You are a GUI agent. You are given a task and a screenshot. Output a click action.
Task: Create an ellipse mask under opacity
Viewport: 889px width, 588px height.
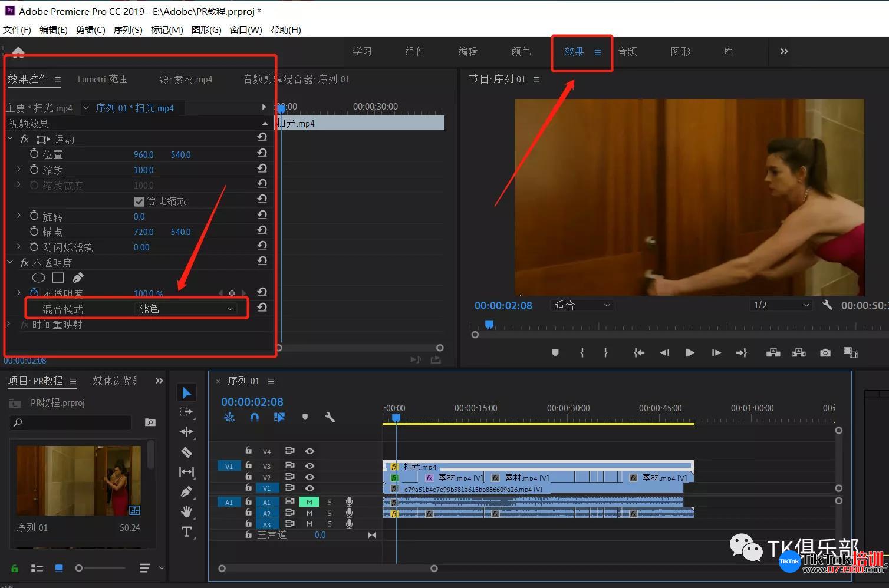tap(38, 278)
